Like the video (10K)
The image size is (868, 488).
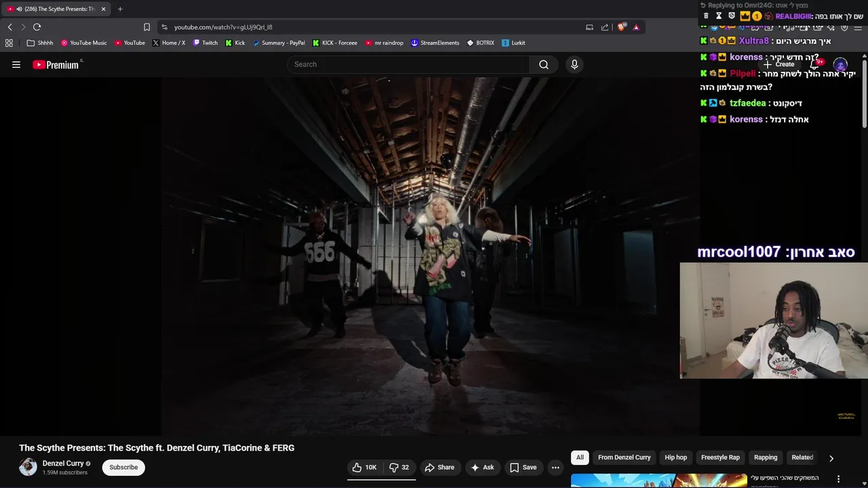(x=364, y=467)
